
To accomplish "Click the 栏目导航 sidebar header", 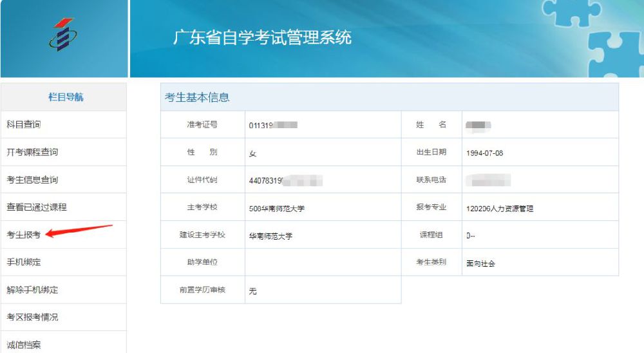I will [x=66, y=97].
